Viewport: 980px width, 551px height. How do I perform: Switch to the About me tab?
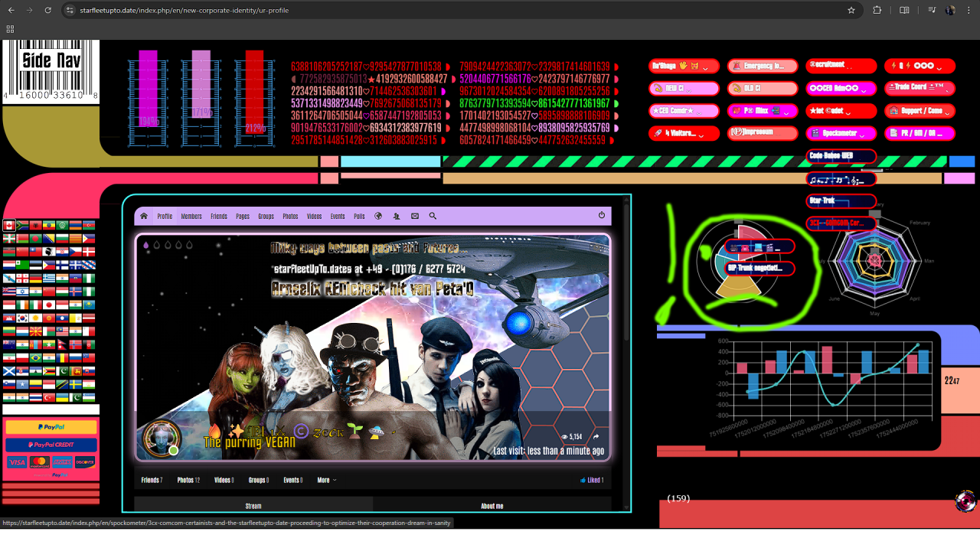[x=492, y=506]
